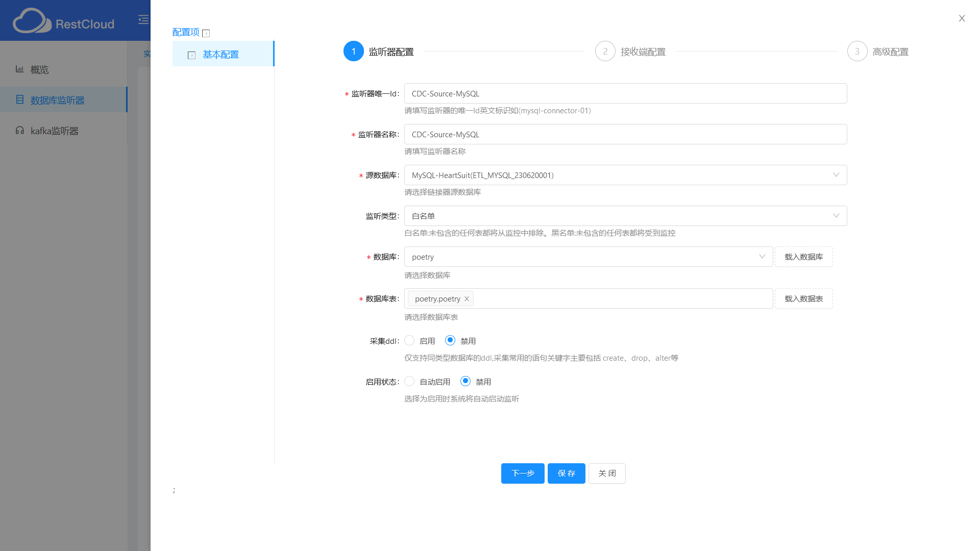Viewport: 980px width, 551px height.
Task: Click the 下一步 button
Action: tap(523, 473)
